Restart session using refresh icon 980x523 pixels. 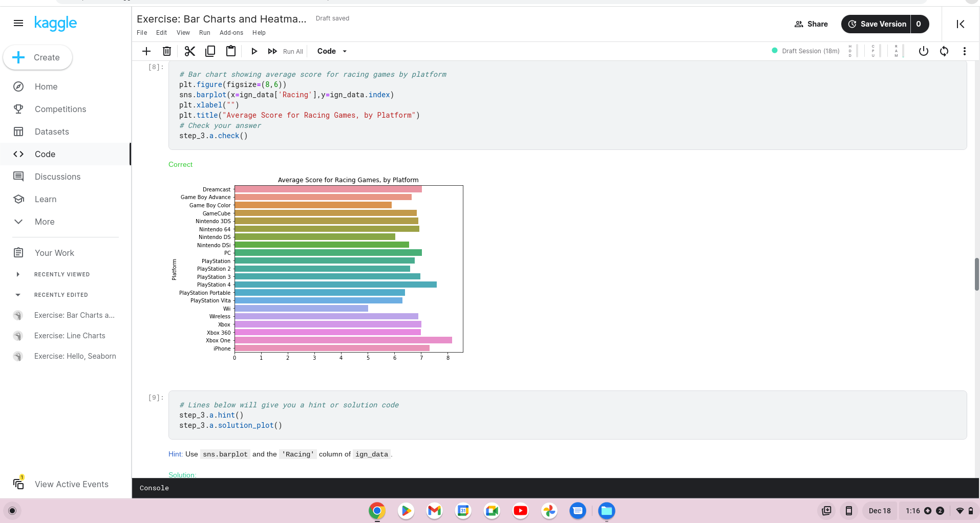(944, 51)
